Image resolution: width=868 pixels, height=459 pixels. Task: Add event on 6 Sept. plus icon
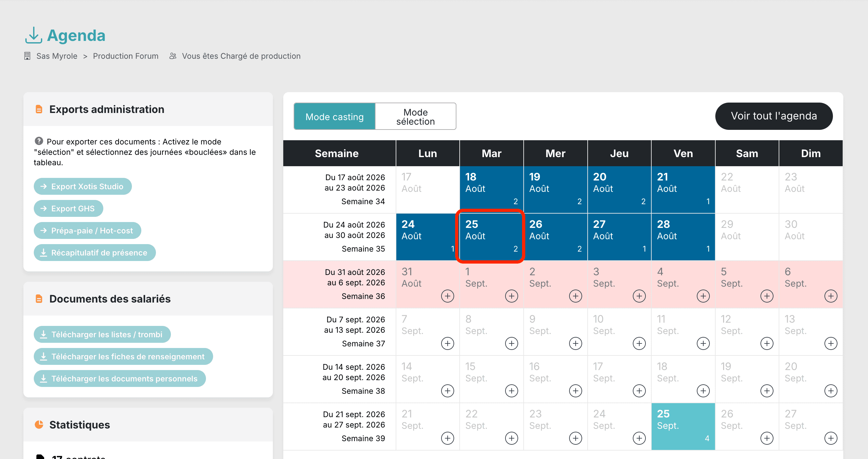pyautogui.click(x=831, y=296)
